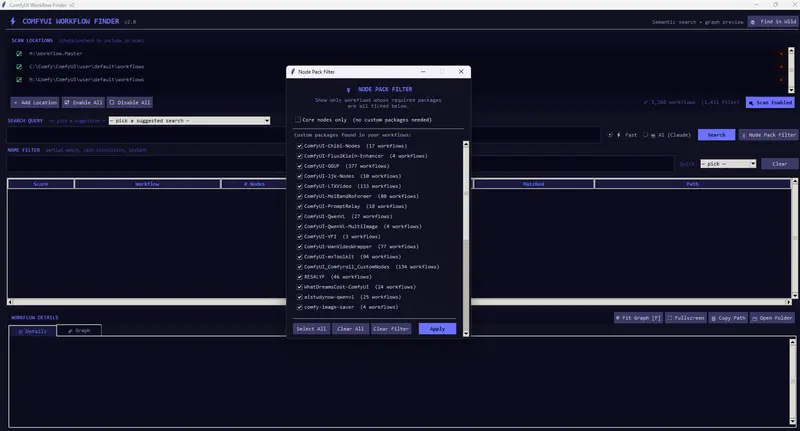This screenshot has width=800, height=431.
Task: Click the funnel icon beside NODE PACK FILTER heading
Action: 348,90
